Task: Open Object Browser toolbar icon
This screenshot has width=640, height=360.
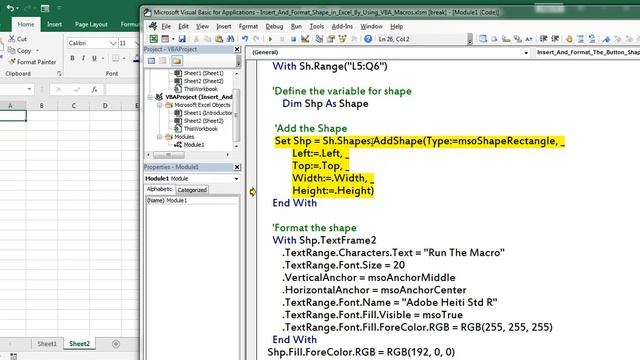Action: click(x=342, y=39)
